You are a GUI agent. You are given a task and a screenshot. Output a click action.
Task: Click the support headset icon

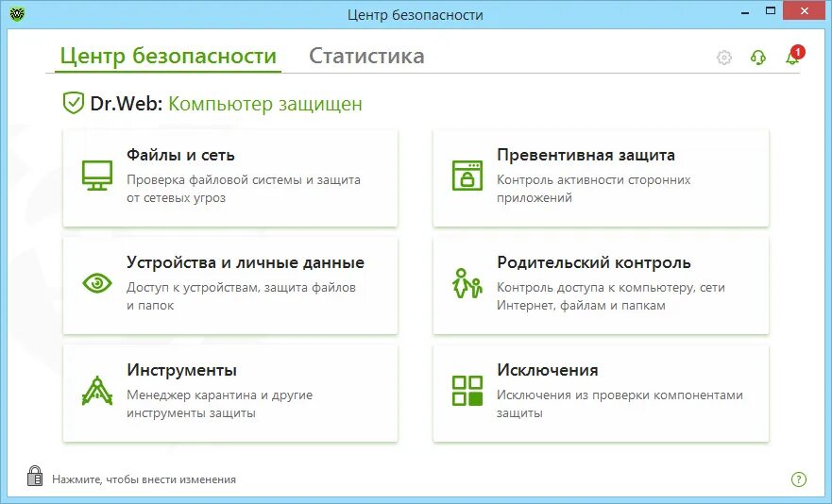(758, 57)
